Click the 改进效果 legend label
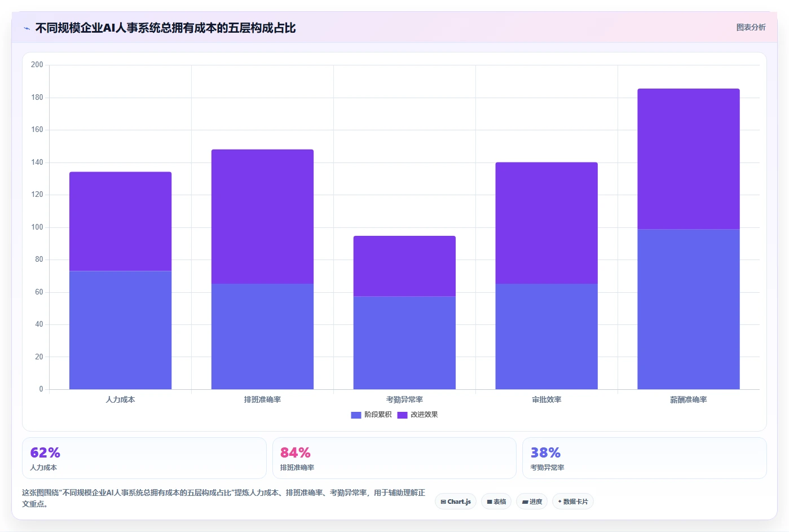 (424, 415)
